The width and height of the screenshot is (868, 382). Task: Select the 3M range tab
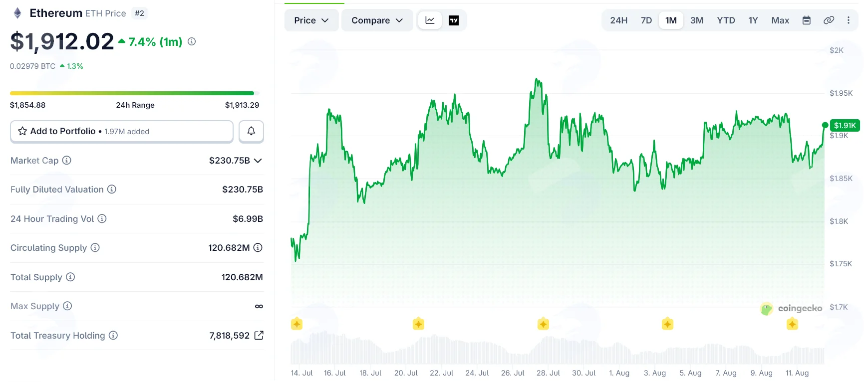point(697,20)
